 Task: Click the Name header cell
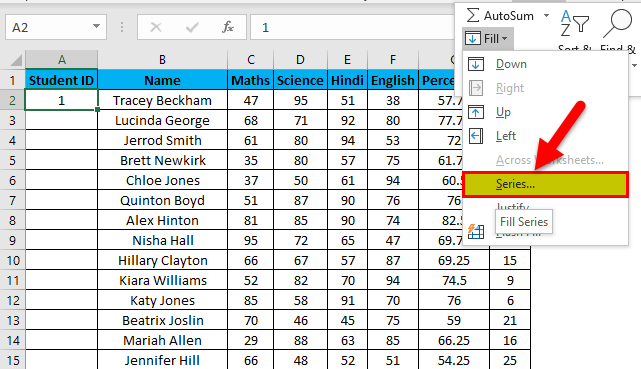[x=162, y=80]
